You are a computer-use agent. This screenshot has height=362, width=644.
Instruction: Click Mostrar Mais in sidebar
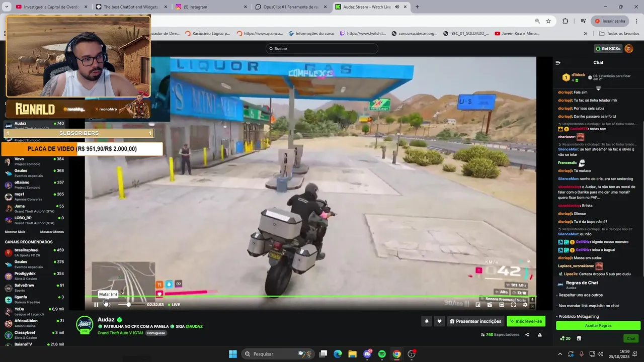pyautogui.click(x=15, y=232)
